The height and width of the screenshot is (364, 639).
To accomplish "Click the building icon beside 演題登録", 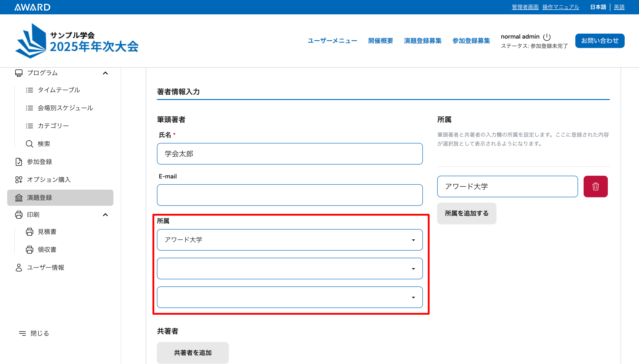I will (x=19, y=197).
